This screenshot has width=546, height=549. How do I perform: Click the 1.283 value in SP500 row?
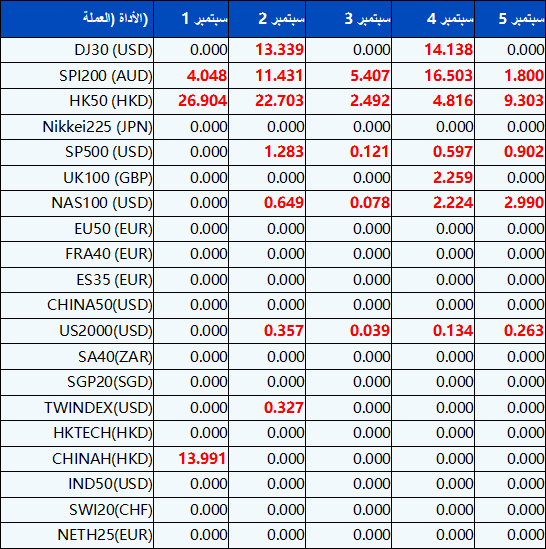click(x=284, y=152)
